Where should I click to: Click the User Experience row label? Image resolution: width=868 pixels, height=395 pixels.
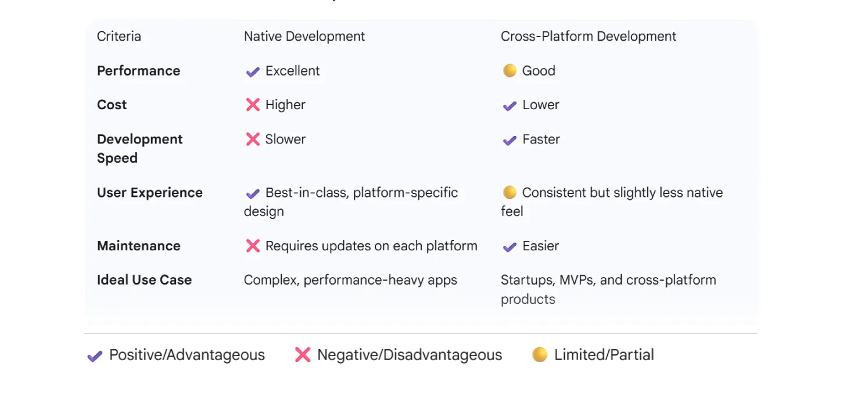(x=149, y=193)
